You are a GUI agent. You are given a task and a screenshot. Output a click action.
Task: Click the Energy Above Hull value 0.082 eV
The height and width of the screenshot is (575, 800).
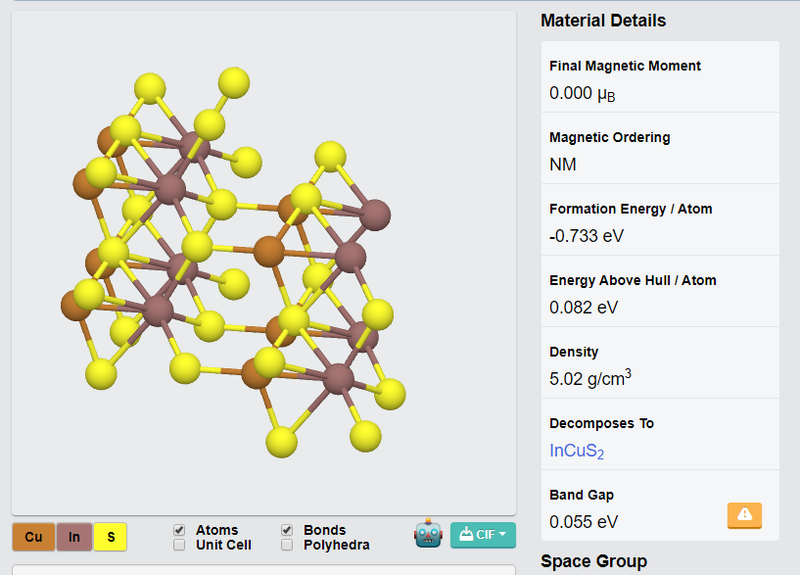click(583, 308)
